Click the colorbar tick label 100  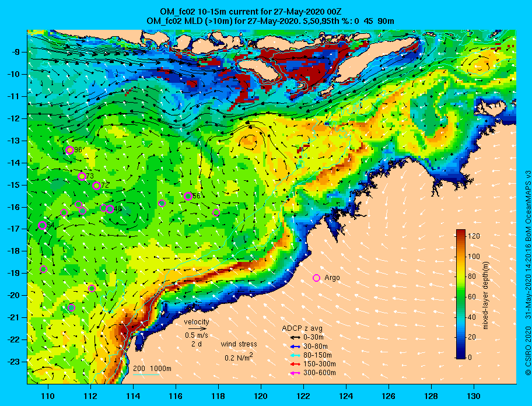pos(474,257)
